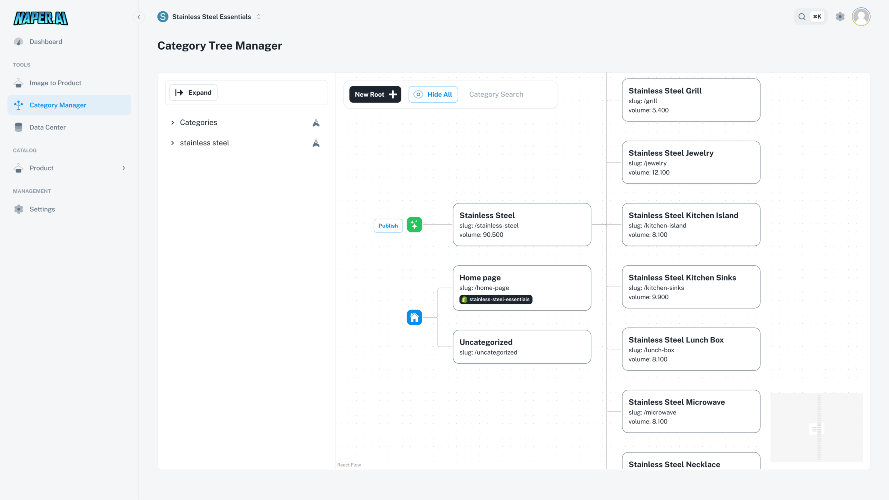Click the Product icon in the sidebar

point(19,168)
